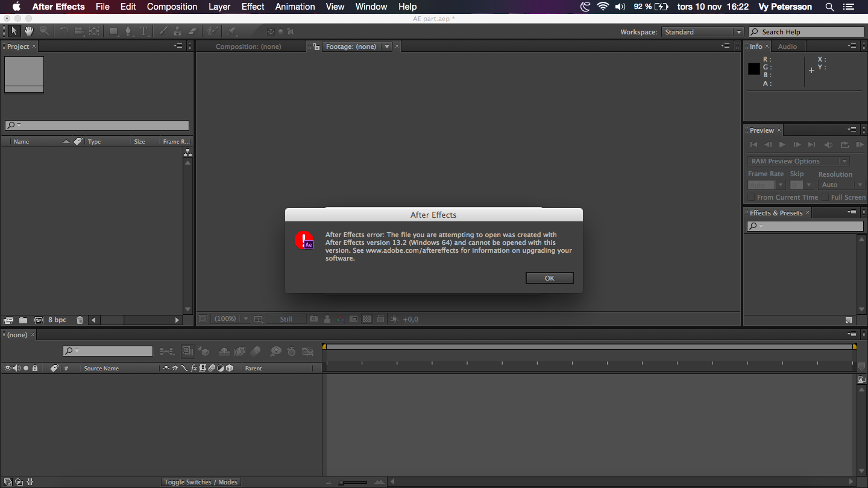
Task: Open the Workspace Standard dropdown
Action: point(703,32)
